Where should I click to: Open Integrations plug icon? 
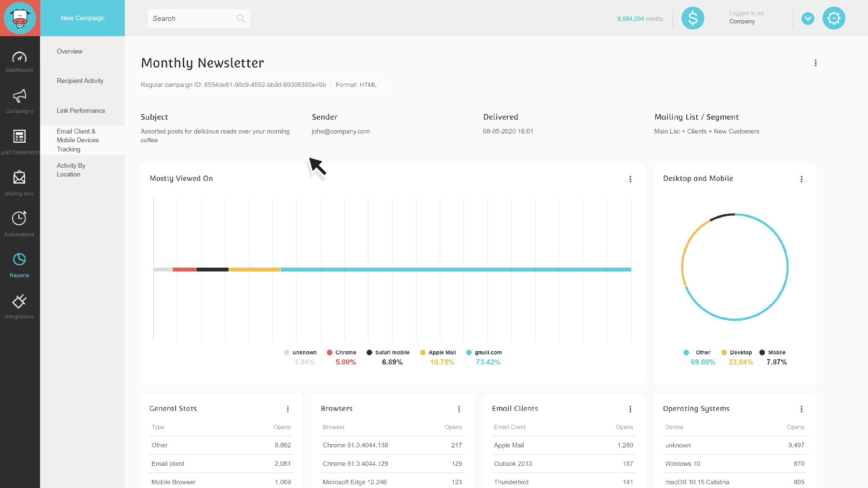tap(19, 301)
